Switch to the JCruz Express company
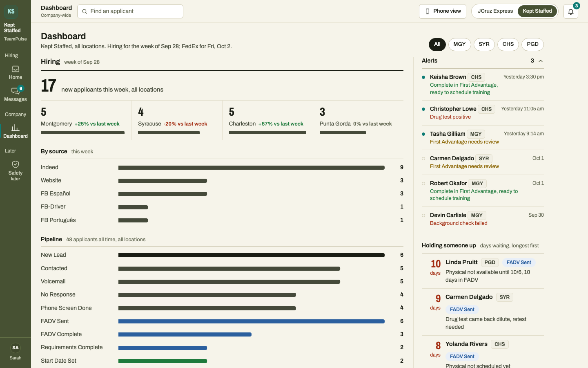Viewport: 588px width, 368px height. click(x=495, y=11)
